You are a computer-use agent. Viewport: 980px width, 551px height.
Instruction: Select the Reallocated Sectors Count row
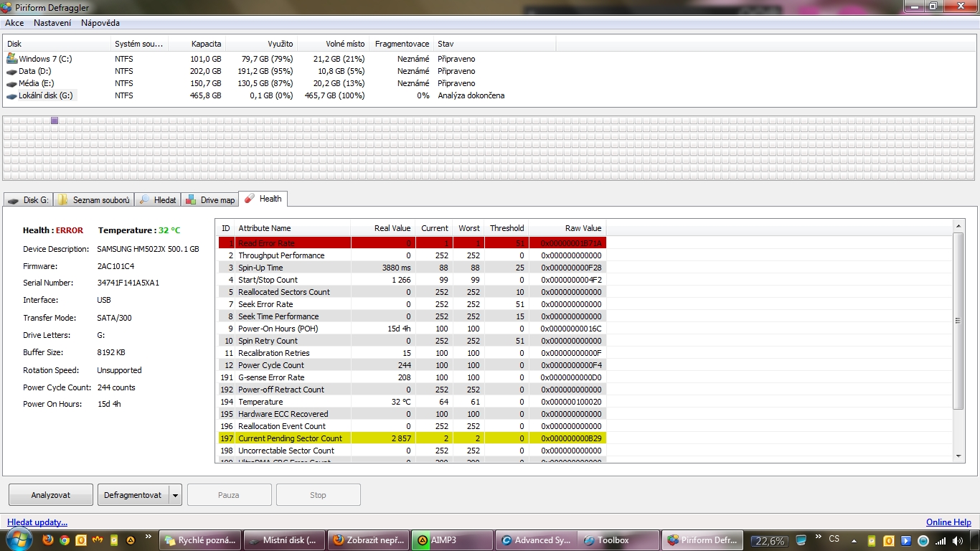point(413,292)
